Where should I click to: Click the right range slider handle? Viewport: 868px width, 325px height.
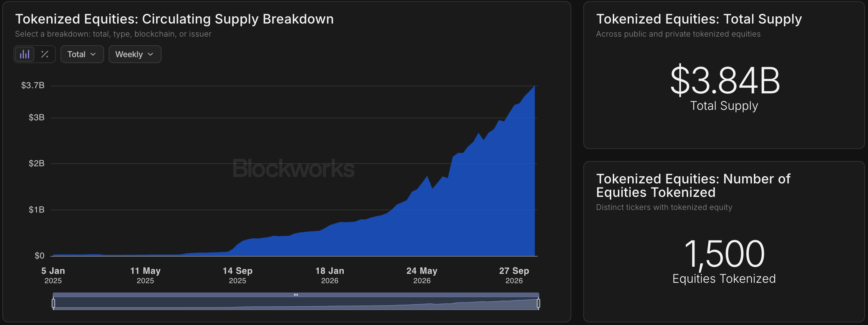click(538, 303)
